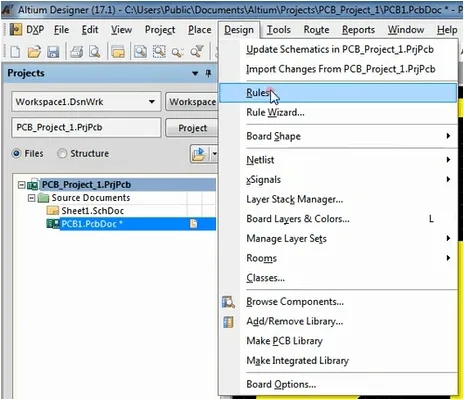Select the Files radio button
The image size is (464, 400).
tap(16, 154)
